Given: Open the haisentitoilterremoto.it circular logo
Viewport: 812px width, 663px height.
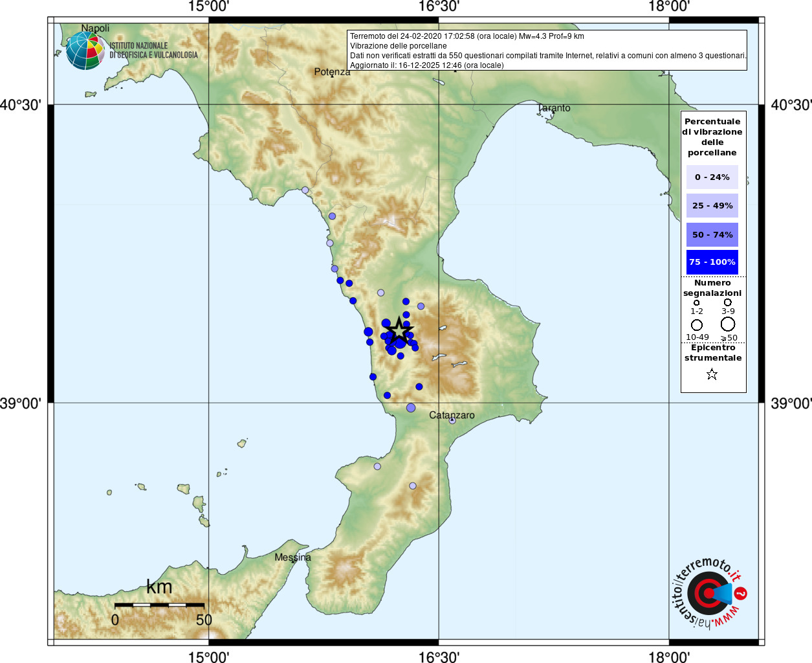Looking at the screenshot, I should point(709,592).
